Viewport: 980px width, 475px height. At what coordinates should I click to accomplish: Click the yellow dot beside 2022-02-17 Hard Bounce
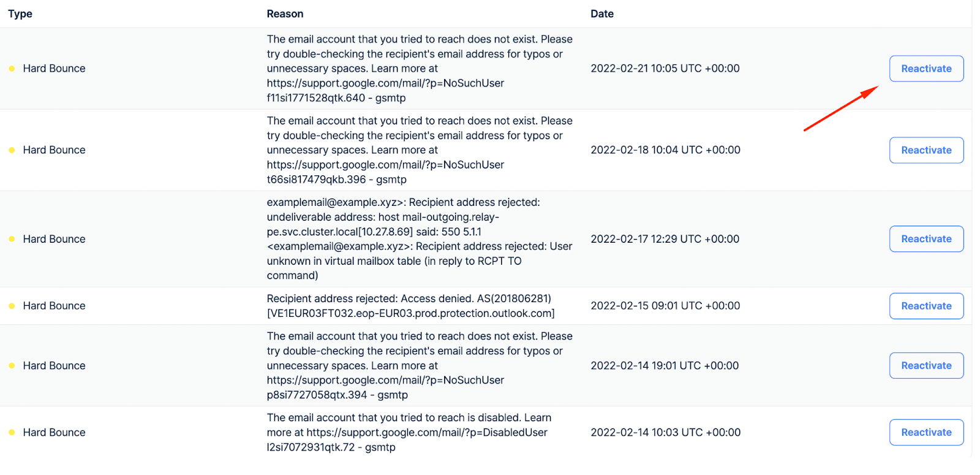click(12, 239)
